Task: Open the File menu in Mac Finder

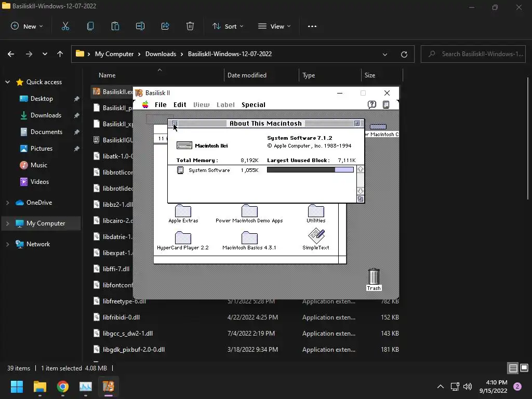Action: click(x=161, y=105)
